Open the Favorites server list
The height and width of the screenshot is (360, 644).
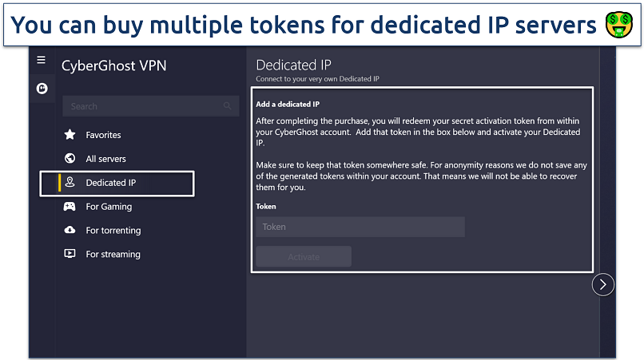(x=104, y=135)
